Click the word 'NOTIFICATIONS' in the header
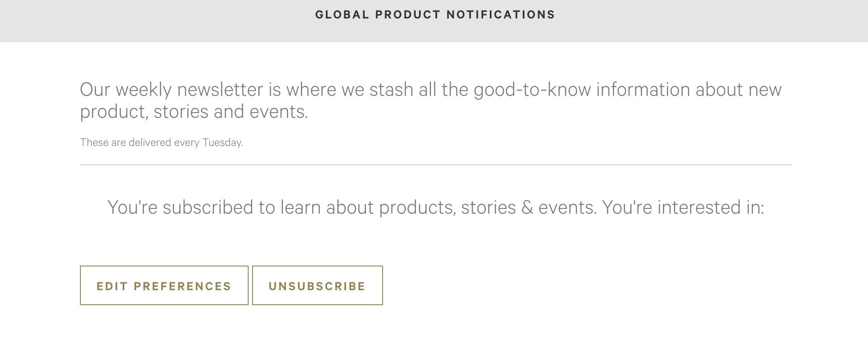Image resolution: width=868 pixels, height=350 pixels. click(x=501, y=15)
